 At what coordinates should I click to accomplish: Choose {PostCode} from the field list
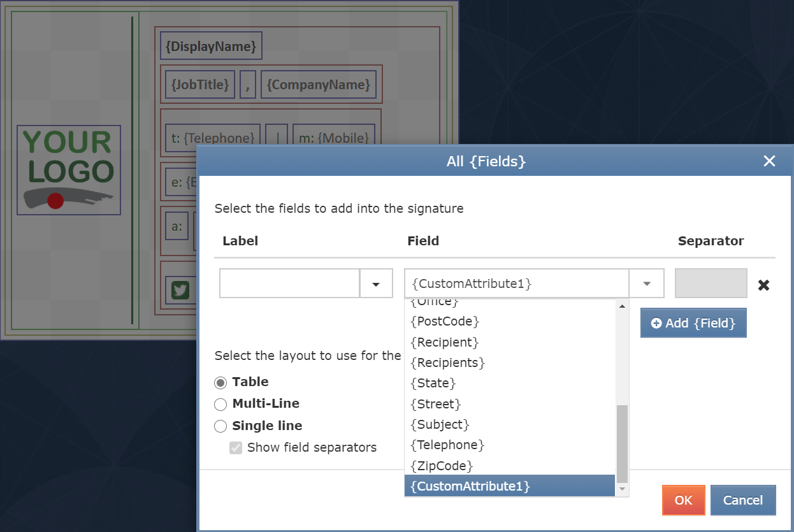pyautogui.click(x=445, y=321)
